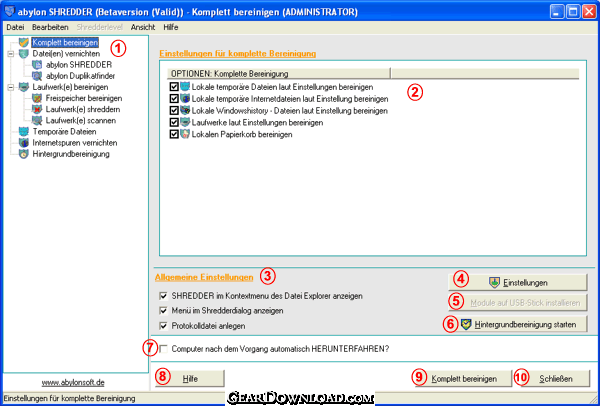Select Internetspuren vernichten in the tree
Image resolution: width=600 pixels, height=406 pixels.
click(75, 143)
